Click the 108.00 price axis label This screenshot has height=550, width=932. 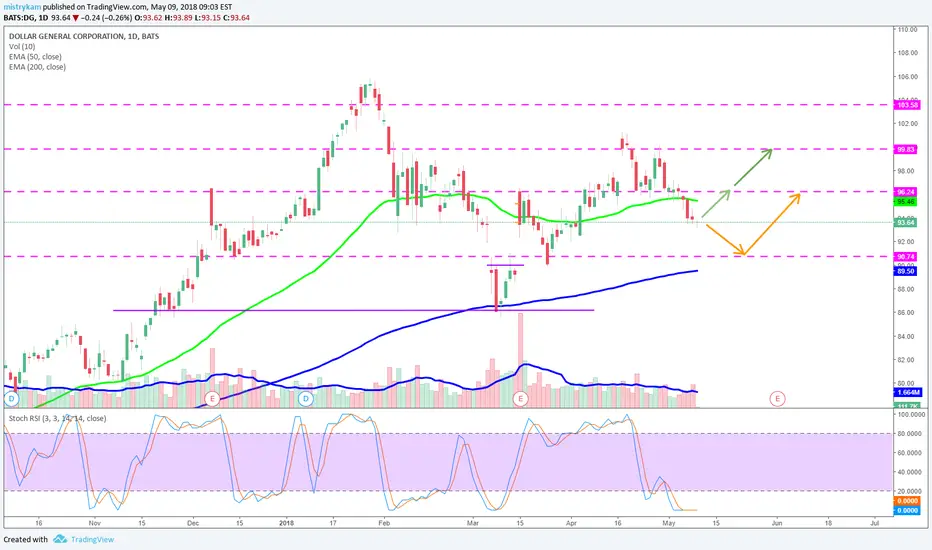point(907,53)
